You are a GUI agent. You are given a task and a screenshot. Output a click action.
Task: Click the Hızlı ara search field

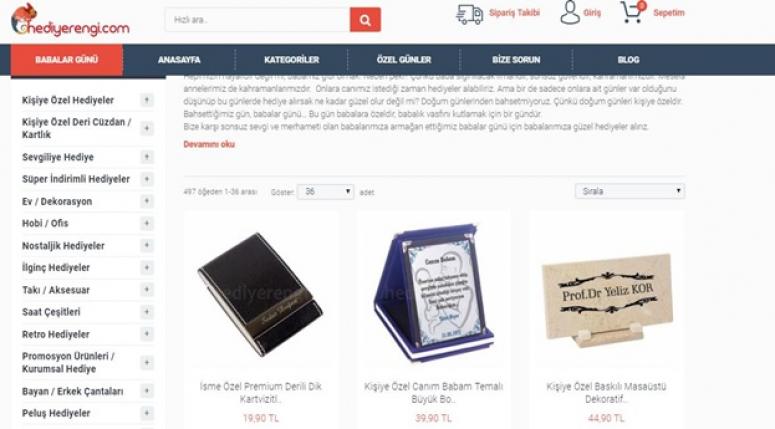pos(258,20)
